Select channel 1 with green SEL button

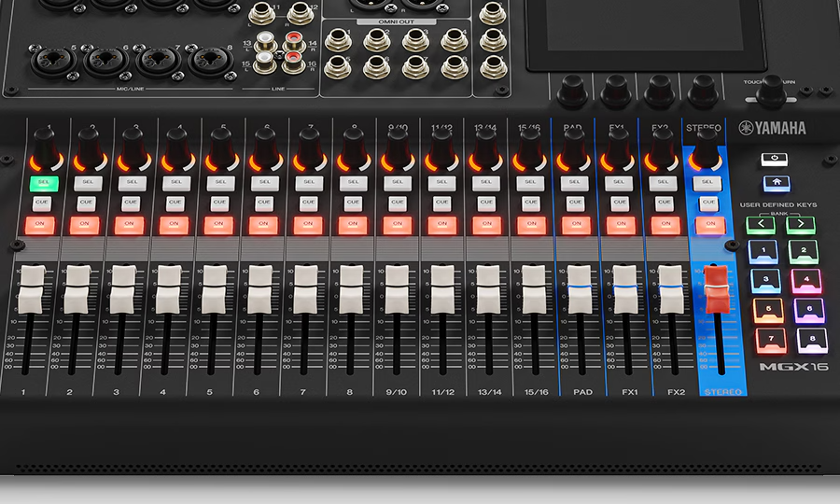click(40, 184)
